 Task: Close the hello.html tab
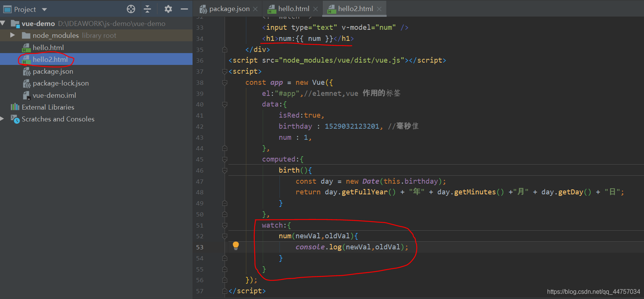click(315, 9)
